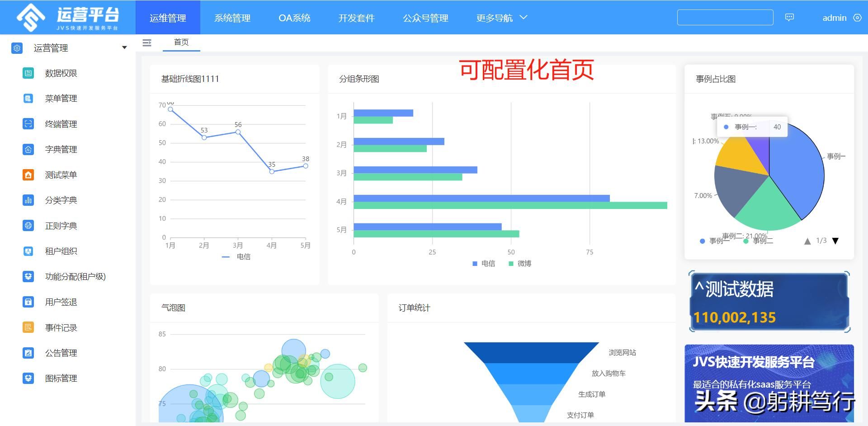Open 菜单管理 menu item

click(x=61, y=98)
